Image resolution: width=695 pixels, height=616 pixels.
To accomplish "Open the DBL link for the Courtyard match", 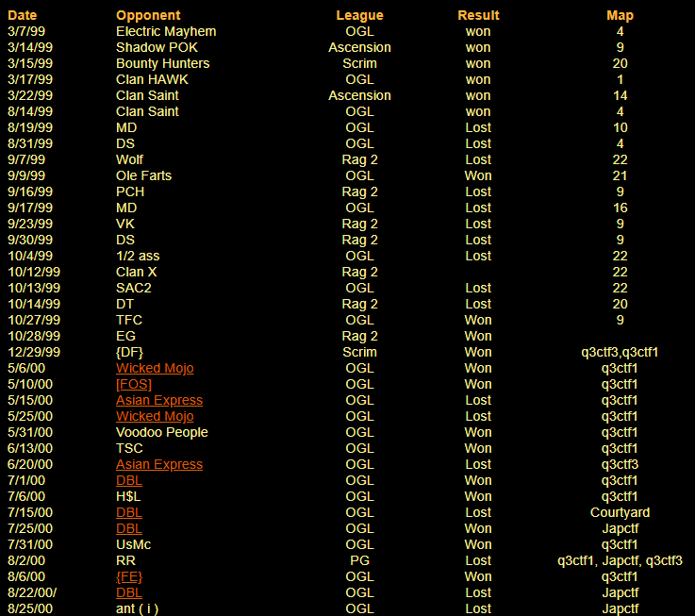I will click(129, 512).
